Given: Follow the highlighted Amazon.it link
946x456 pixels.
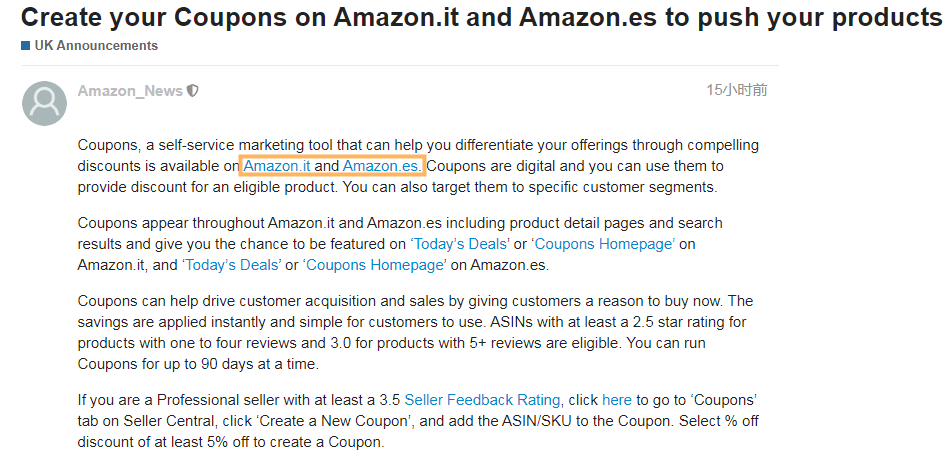Looking at the screenshot, I should pos(277,165).
